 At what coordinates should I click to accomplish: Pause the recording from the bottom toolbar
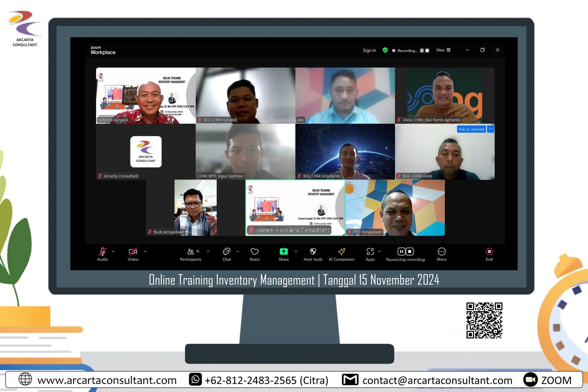coord(401,252)
